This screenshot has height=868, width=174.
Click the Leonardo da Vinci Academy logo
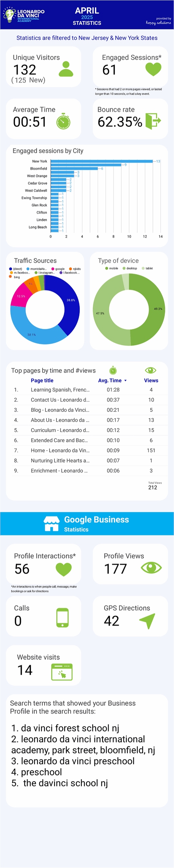24,15
